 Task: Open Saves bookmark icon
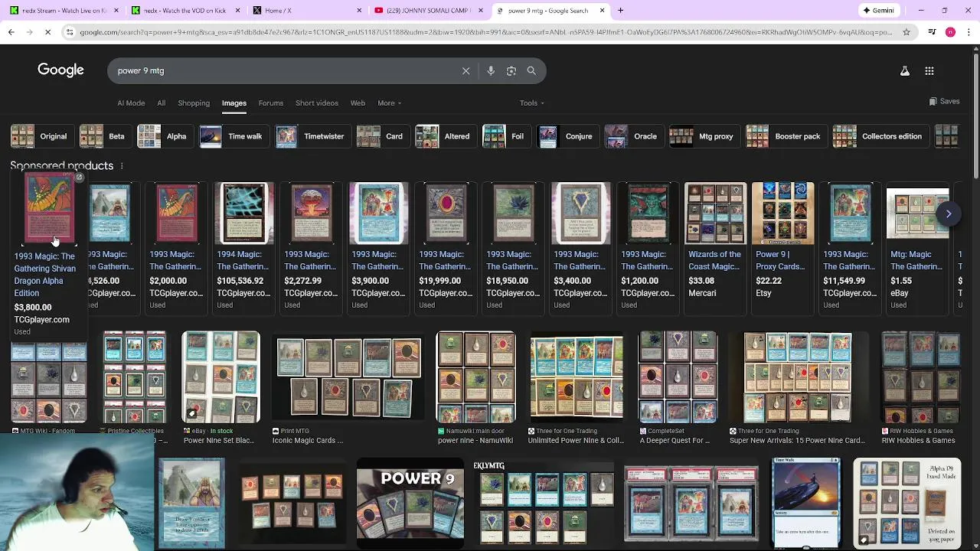[x=944, y=101]
